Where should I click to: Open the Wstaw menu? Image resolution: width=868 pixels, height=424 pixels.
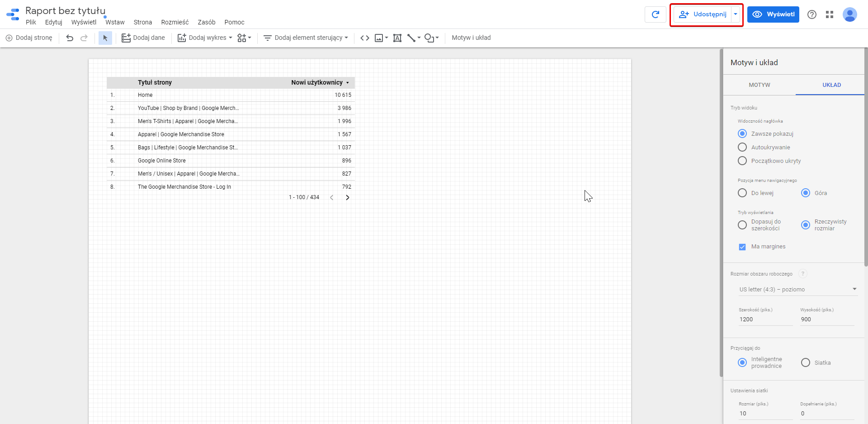(115, 22)
